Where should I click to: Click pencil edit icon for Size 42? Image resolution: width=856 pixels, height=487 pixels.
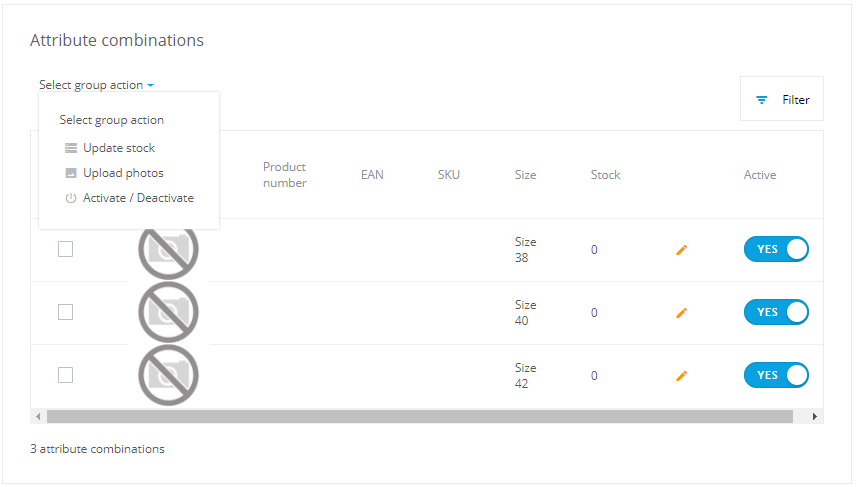(682, 376)
